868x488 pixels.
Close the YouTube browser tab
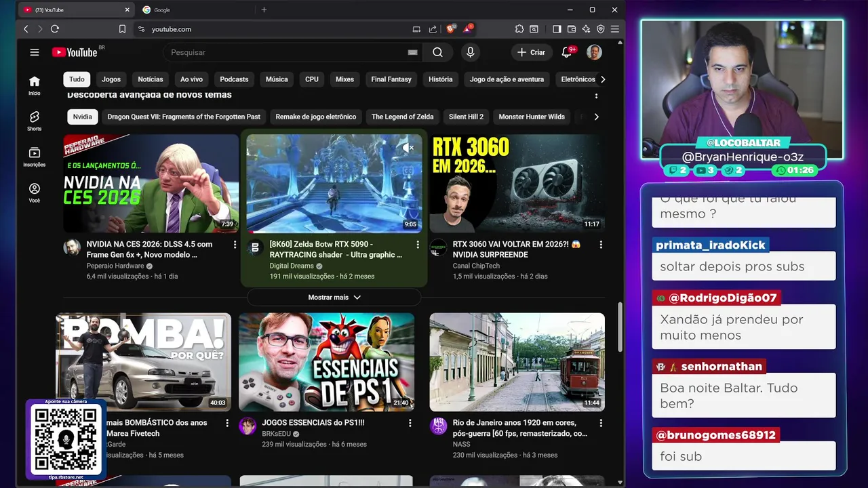click(127, 9)
